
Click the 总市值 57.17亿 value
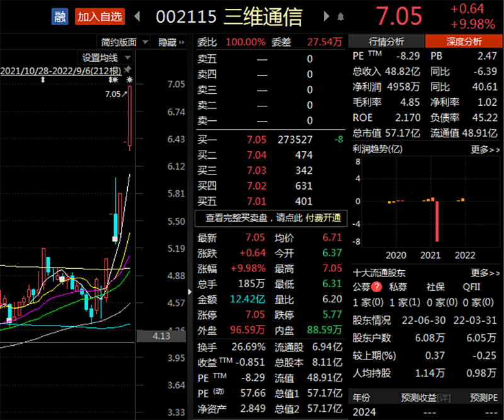click(402, 133)
